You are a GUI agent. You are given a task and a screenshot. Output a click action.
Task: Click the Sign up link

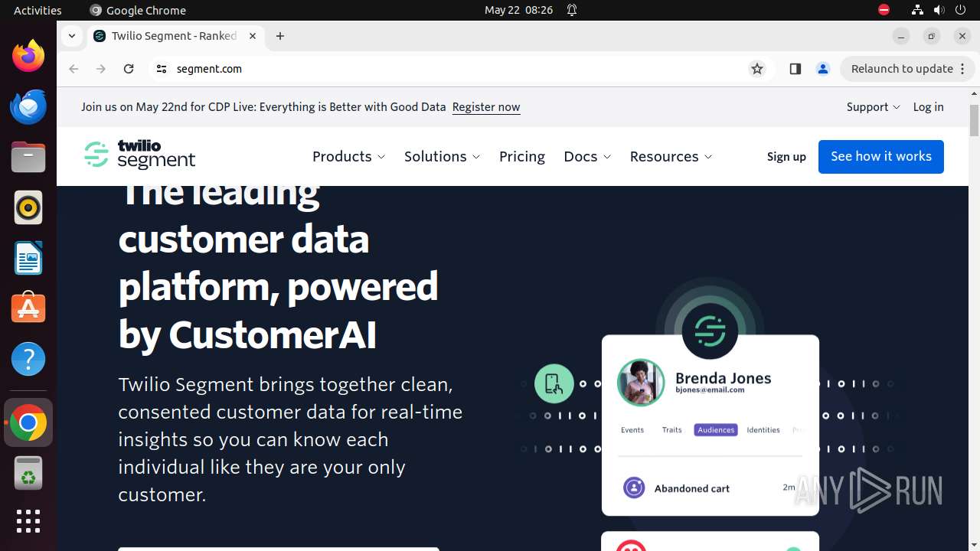(x=786, y=156)
